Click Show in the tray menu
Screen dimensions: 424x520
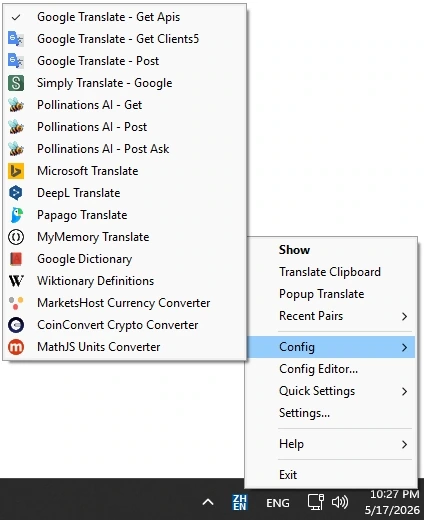pyautogui.click(x=331, y=250)
